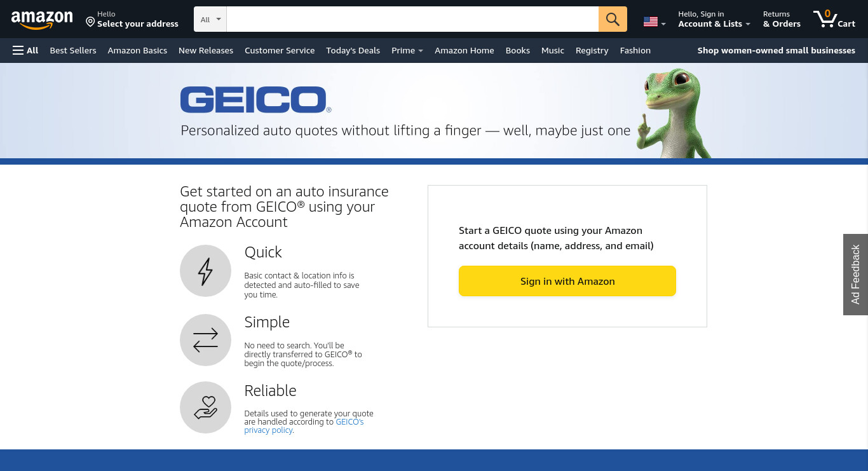Click the GEICO logo in banner
The width and height of the screenshot is (868, 471).
254,100
